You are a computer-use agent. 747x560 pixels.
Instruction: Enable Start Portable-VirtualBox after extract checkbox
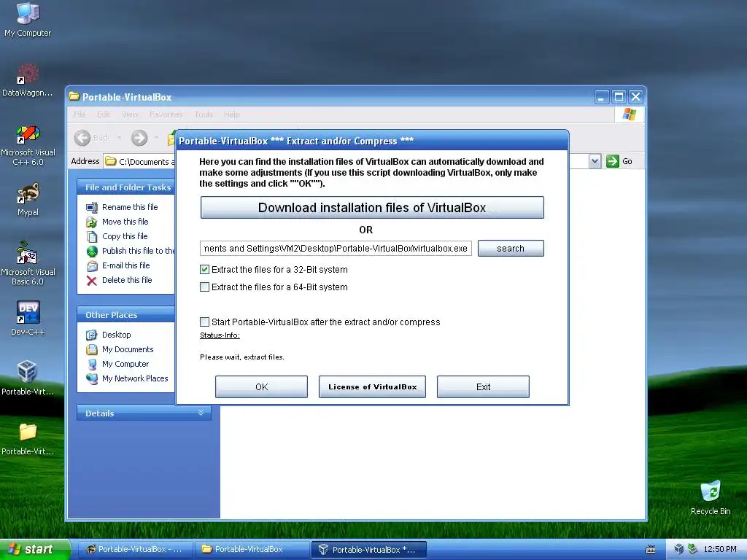pos(204,322)
